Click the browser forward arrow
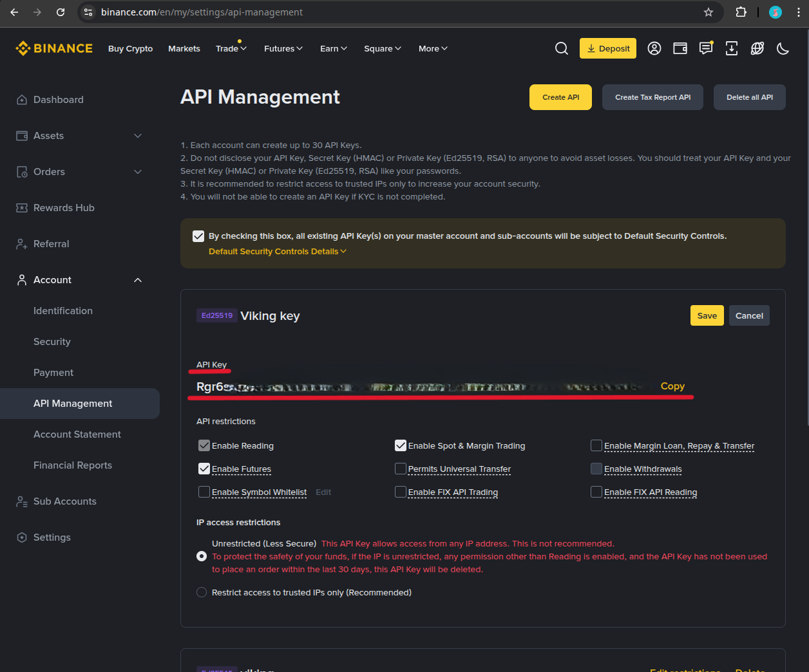809x672 pixels. [x=37, y=12]
